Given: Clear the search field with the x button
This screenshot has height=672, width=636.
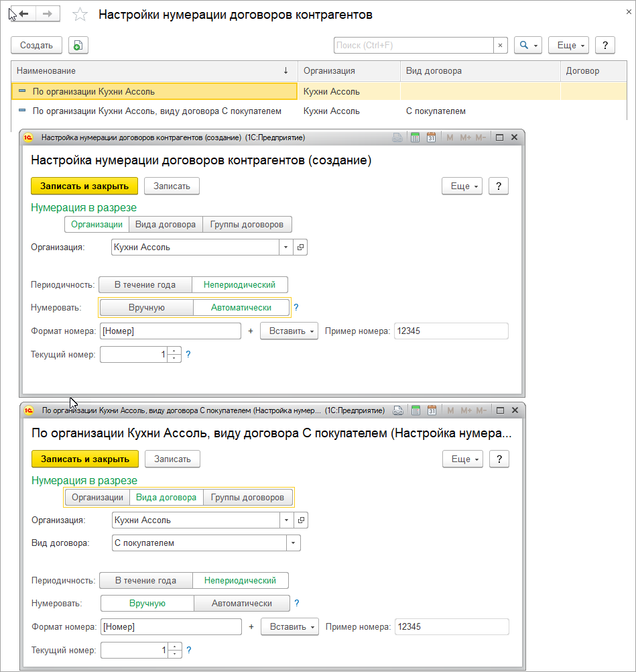Looking at the screenshot, I should [500, 45].
